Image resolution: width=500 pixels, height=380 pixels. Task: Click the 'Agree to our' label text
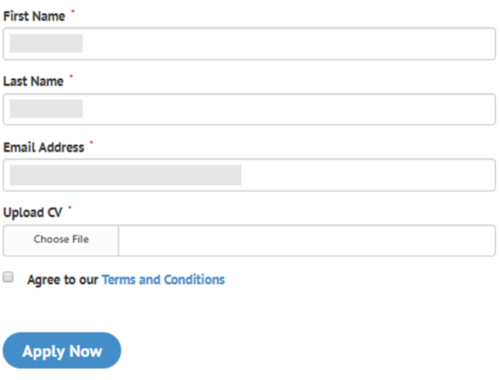point(63,280)
